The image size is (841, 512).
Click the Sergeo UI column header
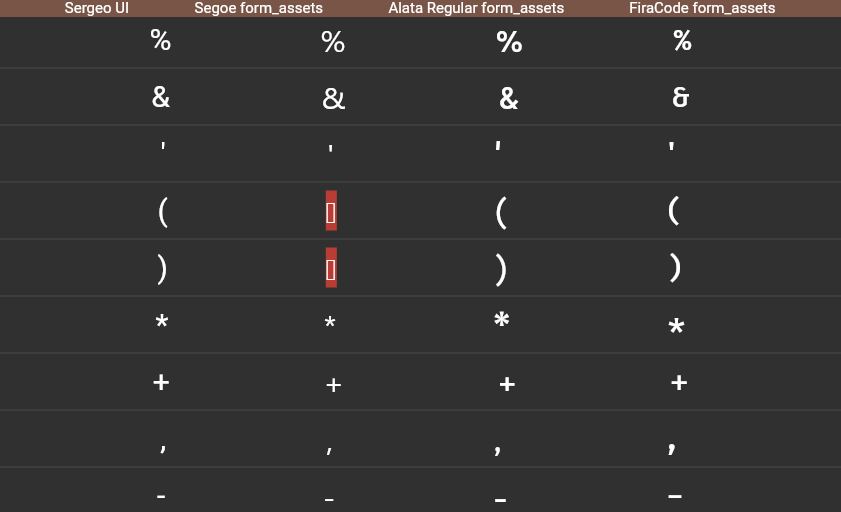pos(97,8)
